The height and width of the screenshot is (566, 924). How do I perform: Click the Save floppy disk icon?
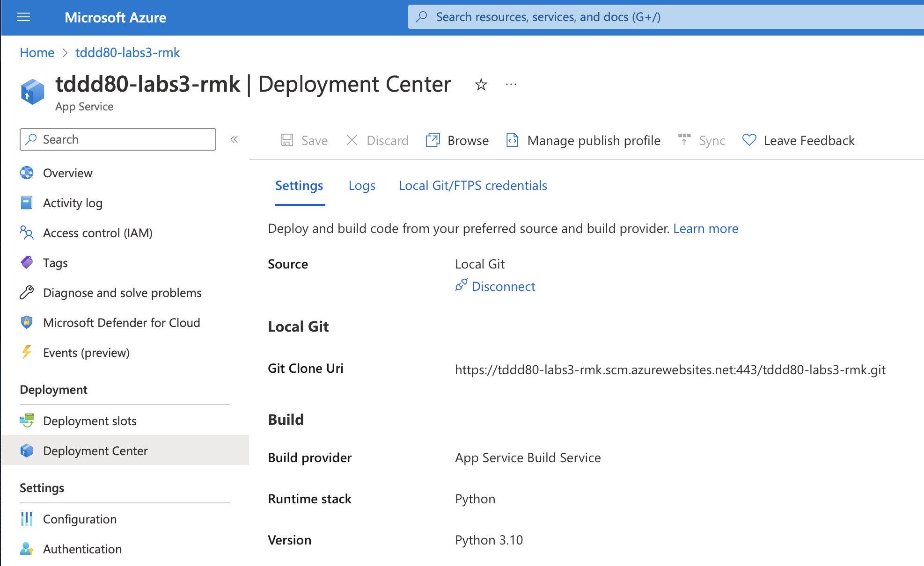click(x=287, y=140)
